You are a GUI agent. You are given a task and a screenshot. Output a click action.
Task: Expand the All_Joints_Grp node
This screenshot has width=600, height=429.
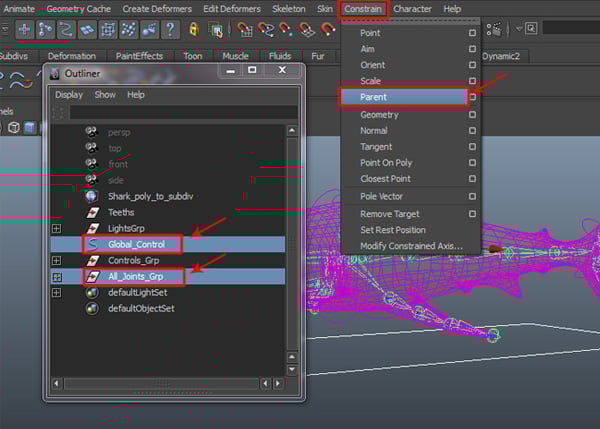pos(57,277)
